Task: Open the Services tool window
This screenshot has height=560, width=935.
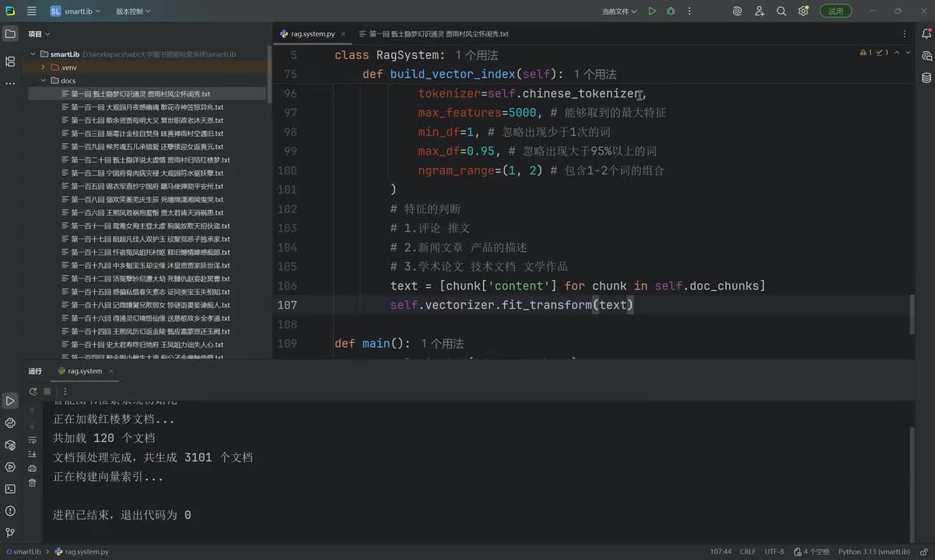Action: point(10,467)
